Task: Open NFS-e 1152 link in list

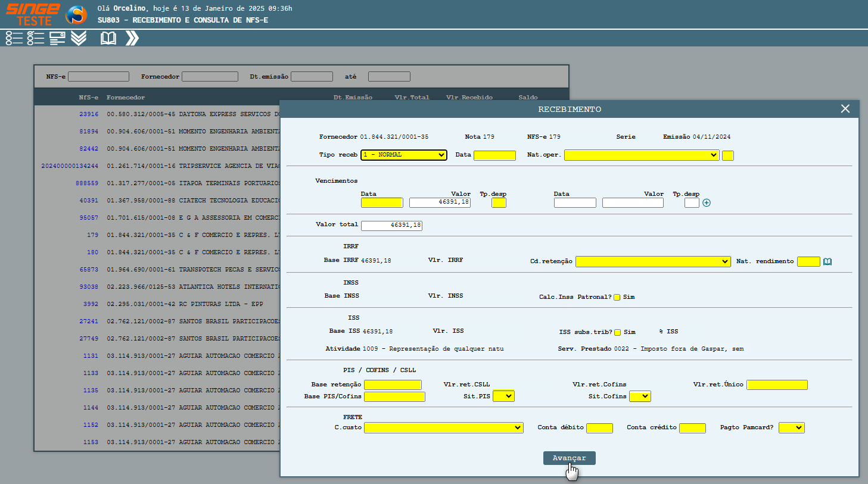Action: pyautogui.click(x=91, y=425)
